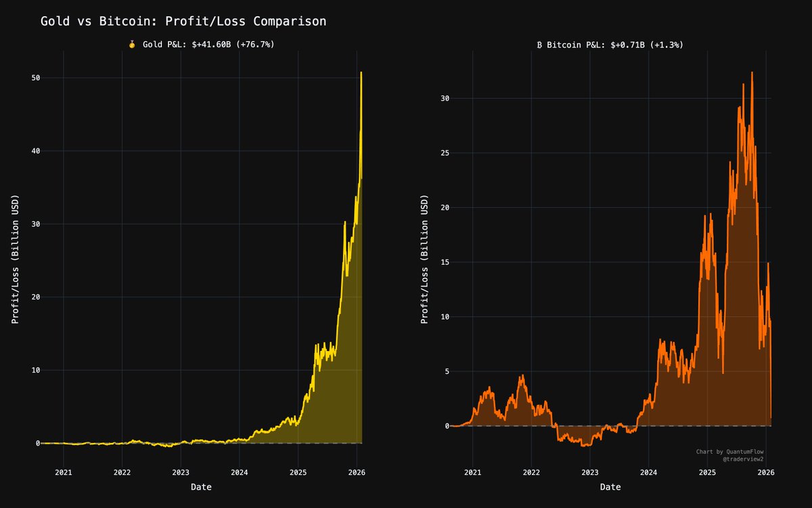Viewport: 812px width, 508px height.
Task: Click the Gold line's highest peak above 50
Action: point(361,72)
